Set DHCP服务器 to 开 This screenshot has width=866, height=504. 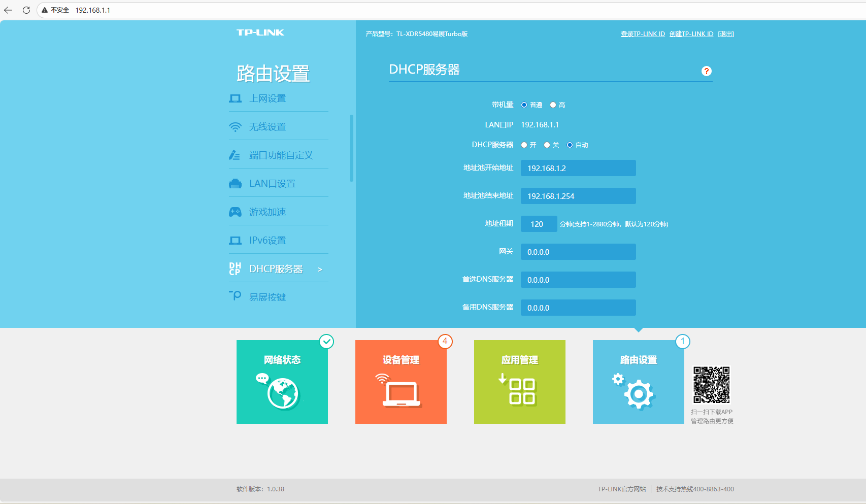(524, 145)
